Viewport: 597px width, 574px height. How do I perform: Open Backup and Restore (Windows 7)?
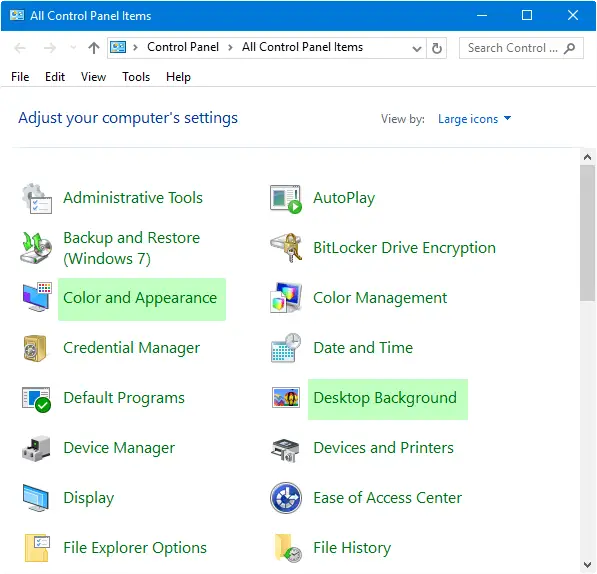[131, 248]
